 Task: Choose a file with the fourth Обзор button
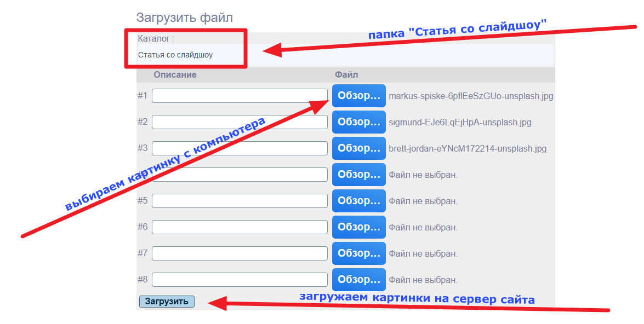coord(358,175)
